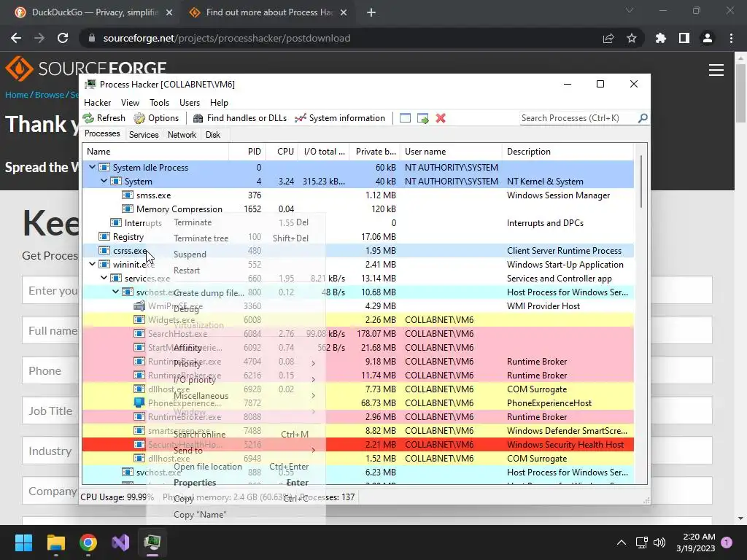Select the Windows Security Health Host row
The image size is (747, 560).
[x=357, y=444]
